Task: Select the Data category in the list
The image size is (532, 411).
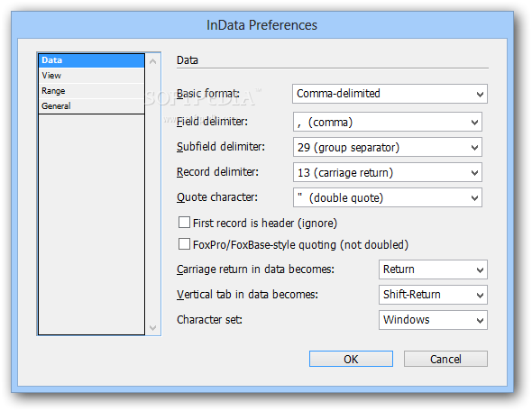Action: click(x=91, y=60)
